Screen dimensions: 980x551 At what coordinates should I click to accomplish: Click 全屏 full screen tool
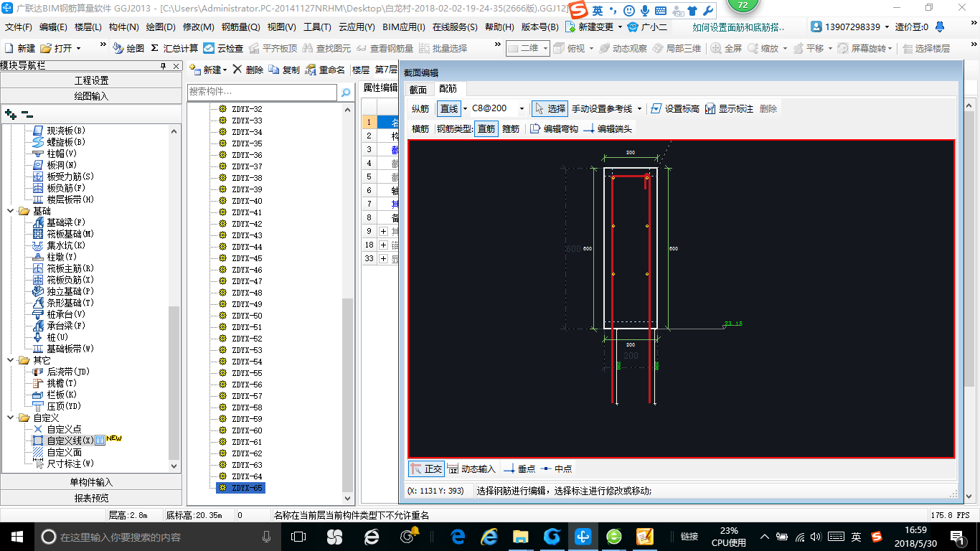tap(727, 48)
